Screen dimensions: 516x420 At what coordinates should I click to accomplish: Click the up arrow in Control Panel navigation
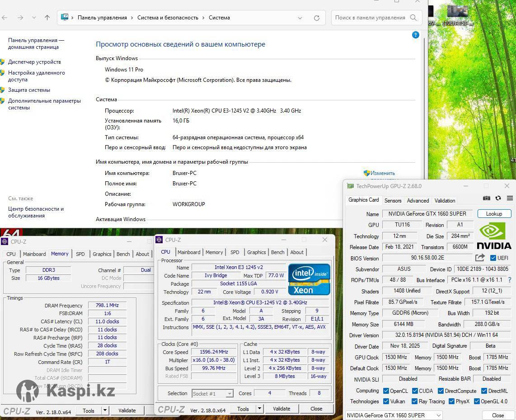(47, 18)
